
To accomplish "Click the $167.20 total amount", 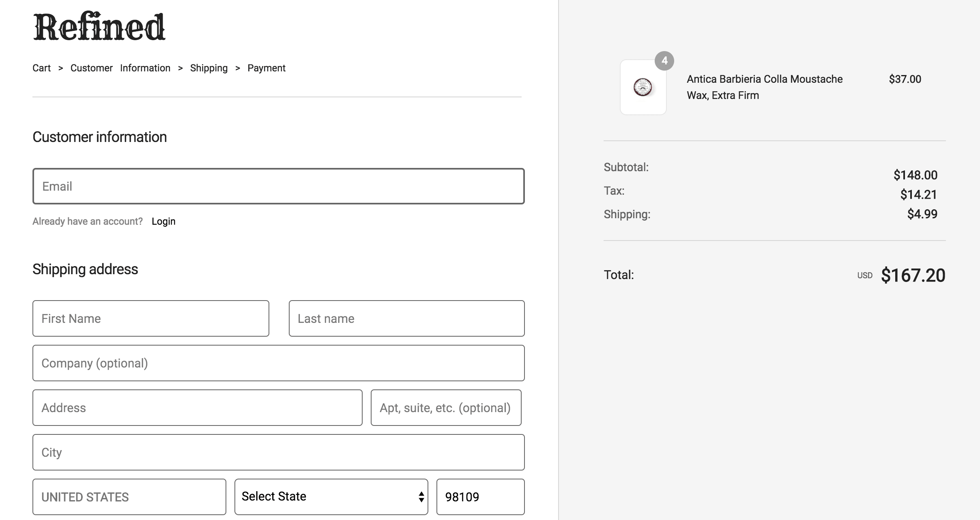I will (x=913, y=275).
